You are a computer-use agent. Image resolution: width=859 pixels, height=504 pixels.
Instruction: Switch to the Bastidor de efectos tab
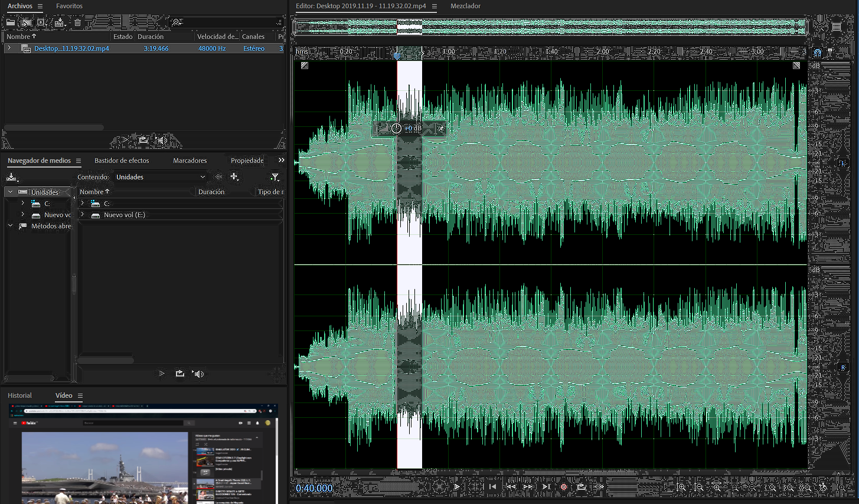tap(122, 161)
